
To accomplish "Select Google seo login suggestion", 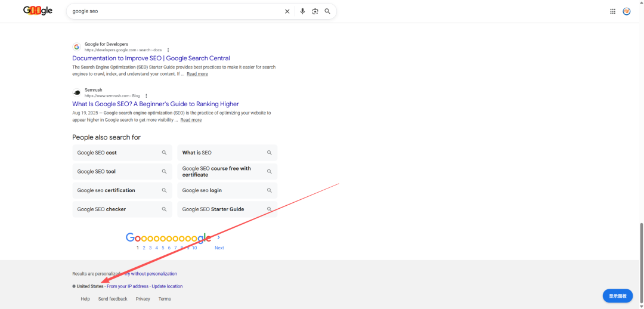I will pos(228,191).
